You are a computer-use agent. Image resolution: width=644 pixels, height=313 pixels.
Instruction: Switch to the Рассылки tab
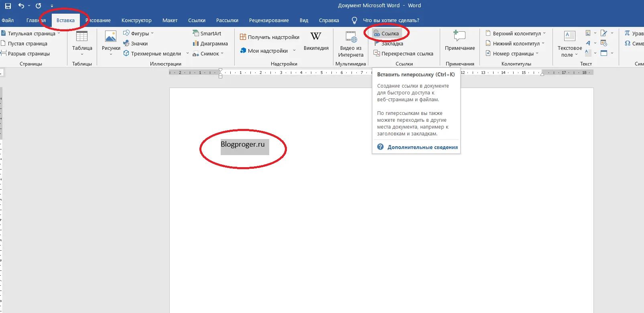(x=227, y=20)
